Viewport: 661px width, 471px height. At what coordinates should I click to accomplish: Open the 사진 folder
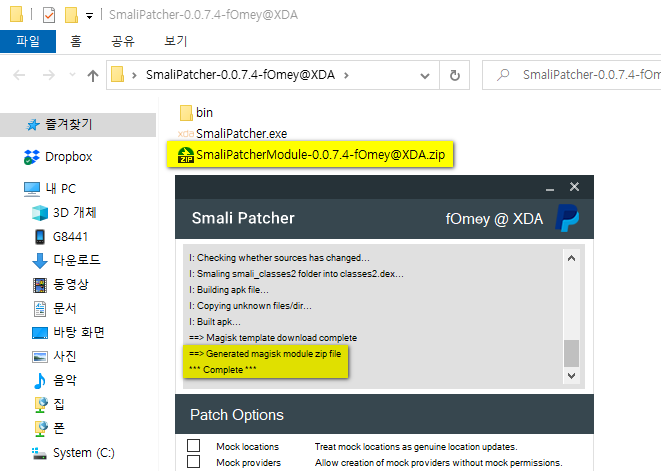(x=55, y=357)
